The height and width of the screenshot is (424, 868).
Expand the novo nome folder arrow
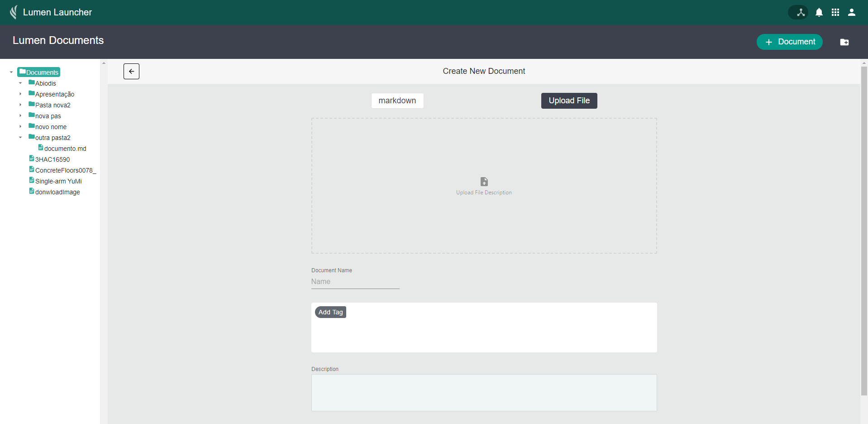tap(20, 126)
